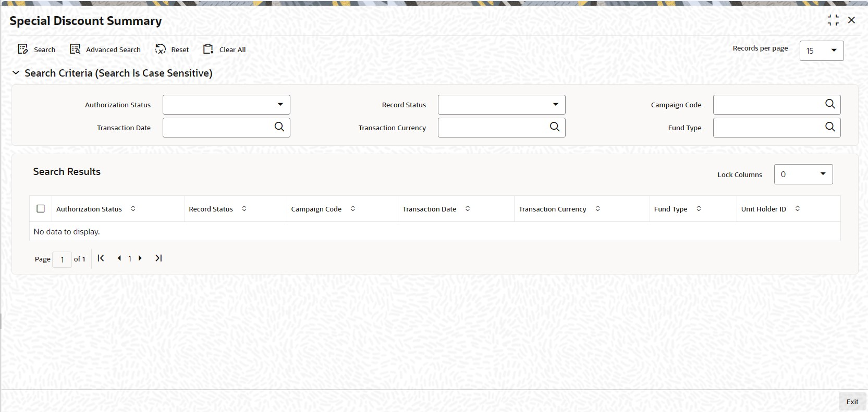Click current page number 1 in pager
The width and height of the screenshot is (868, 412).
click(130, 258)
